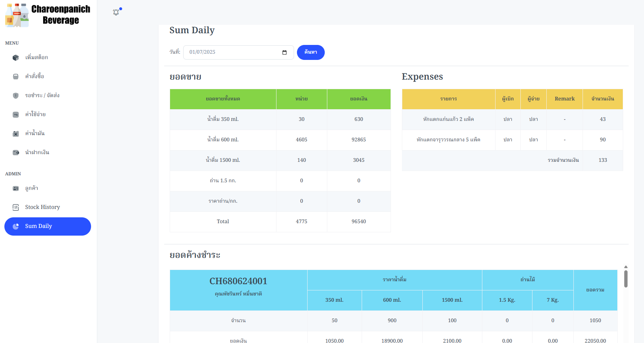The image size is (644, 343).
Task: Click the ยอดขายทั้งหมด green column header
Action: point(223,99)
